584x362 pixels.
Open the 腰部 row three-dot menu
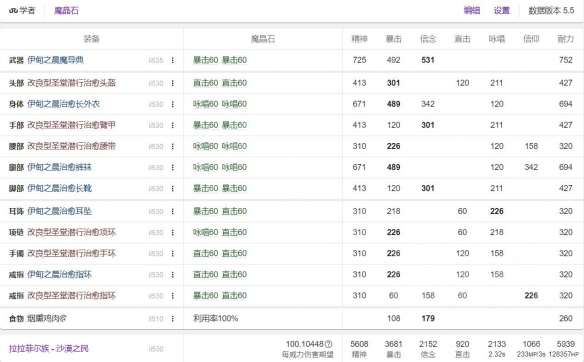point(173,146)
